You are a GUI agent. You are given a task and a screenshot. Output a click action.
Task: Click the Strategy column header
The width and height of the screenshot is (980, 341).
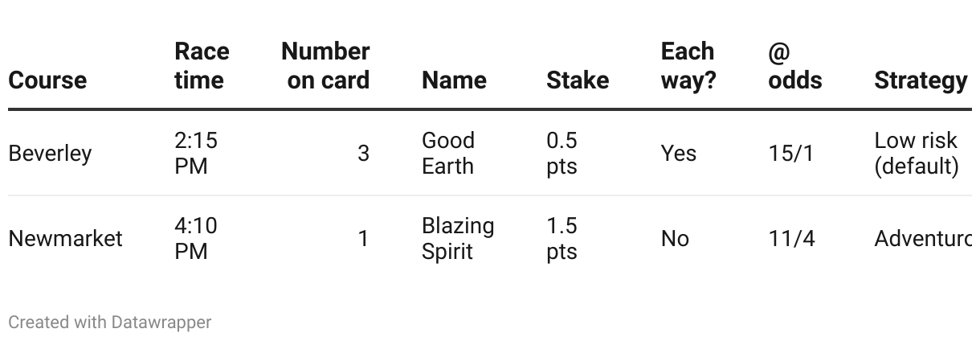pos(921,80)
